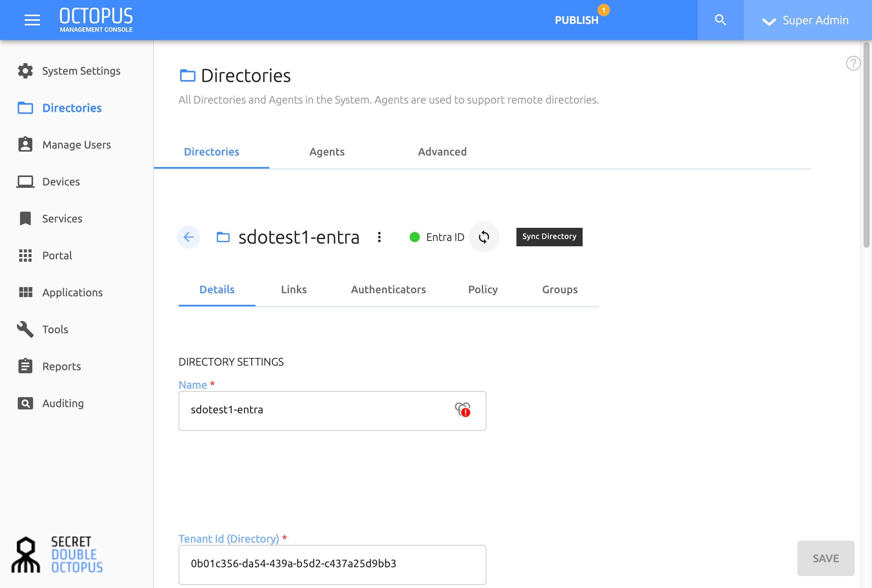
Task: Click the PUBLISH button
Action: point(576,20)
